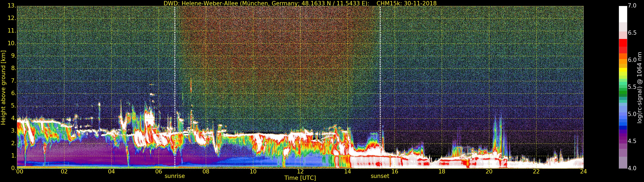
Task: Click the "12" time axis tick label
Action: (300, 172)
